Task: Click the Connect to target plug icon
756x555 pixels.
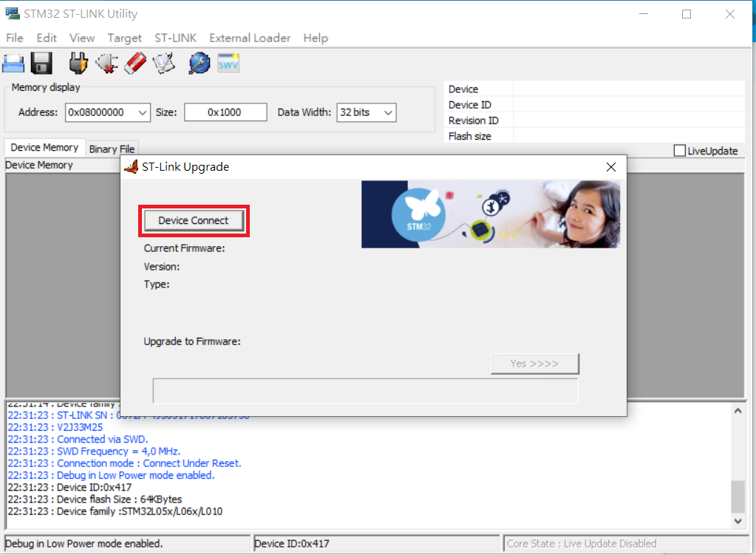Action: 78,63
